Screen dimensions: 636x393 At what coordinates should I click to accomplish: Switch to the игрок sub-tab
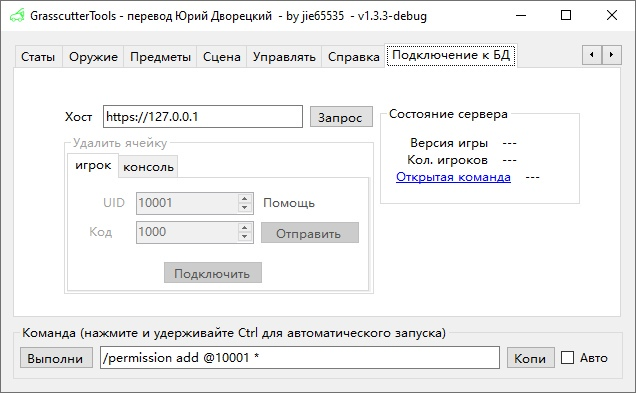(x=93, y=165)
